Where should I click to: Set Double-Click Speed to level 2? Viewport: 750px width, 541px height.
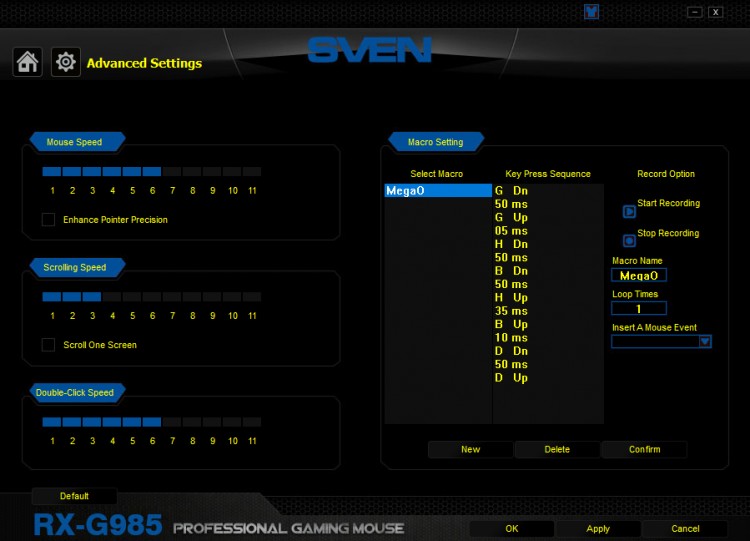click(x=72, y=422)
